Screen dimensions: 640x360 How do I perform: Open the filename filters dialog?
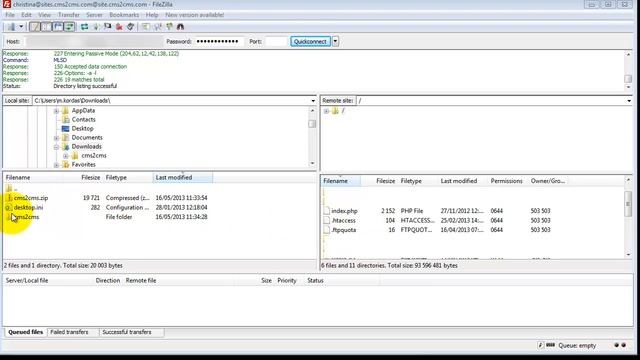(x=146, y=27)
